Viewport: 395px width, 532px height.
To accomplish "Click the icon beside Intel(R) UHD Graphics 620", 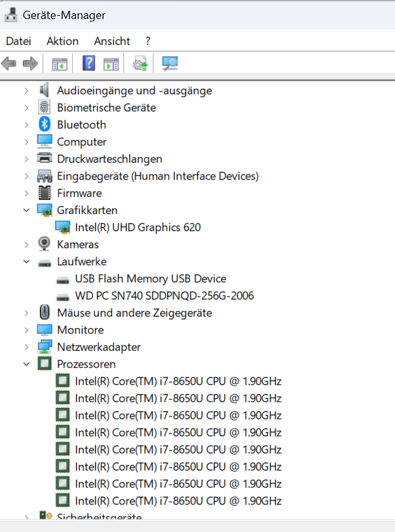I will (x=63, y=227).
